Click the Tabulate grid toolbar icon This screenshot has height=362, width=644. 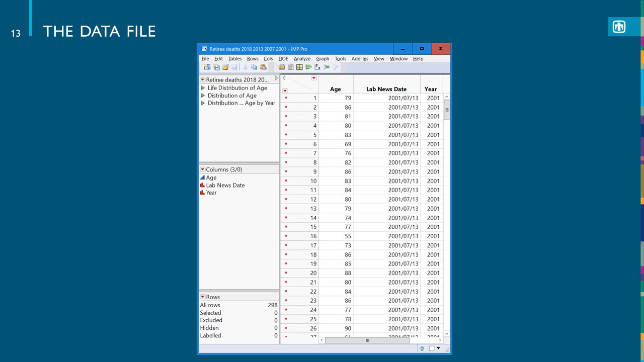[x=299, y=67]
